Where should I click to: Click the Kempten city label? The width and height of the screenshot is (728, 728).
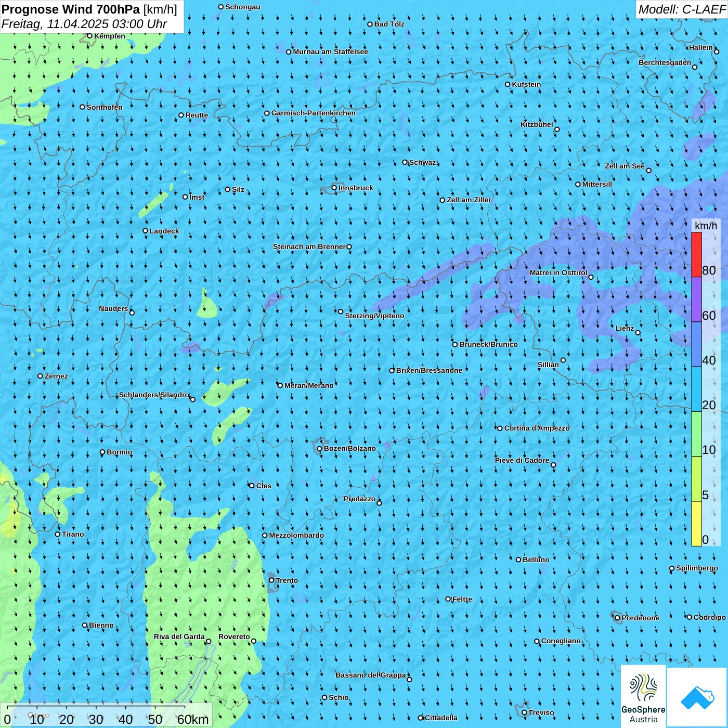(109, 36)
